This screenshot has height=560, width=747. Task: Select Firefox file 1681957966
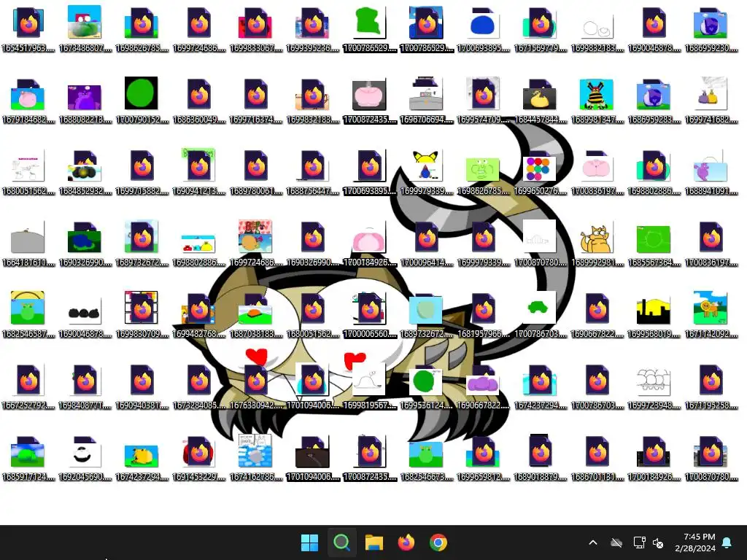pyautogui.click(x=483, y=314)
